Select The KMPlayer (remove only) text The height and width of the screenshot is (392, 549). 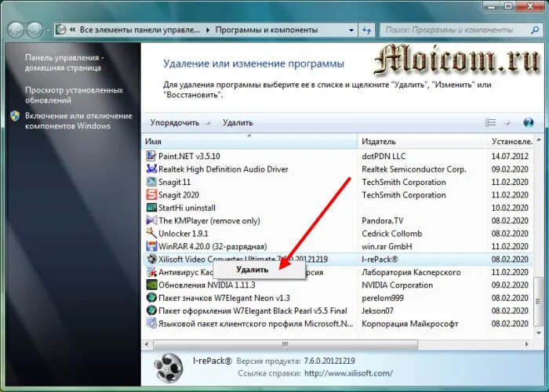(209, 221)
